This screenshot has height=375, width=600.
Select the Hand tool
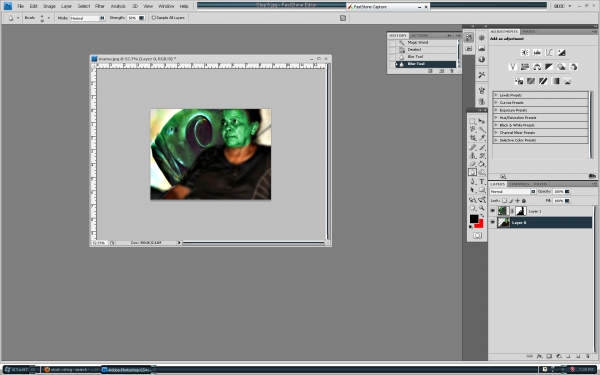[473, 208]
